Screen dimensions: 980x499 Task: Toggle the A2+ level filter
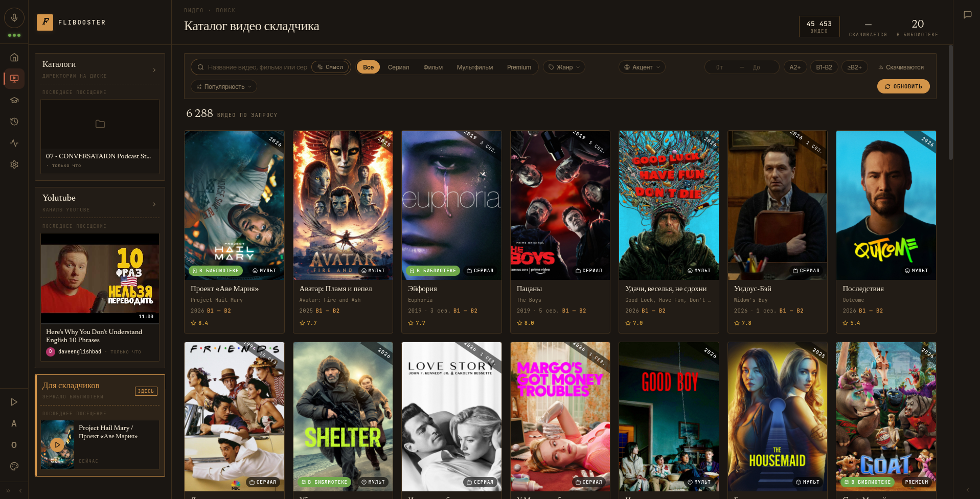pyautogui.click(x=795, y=67)
